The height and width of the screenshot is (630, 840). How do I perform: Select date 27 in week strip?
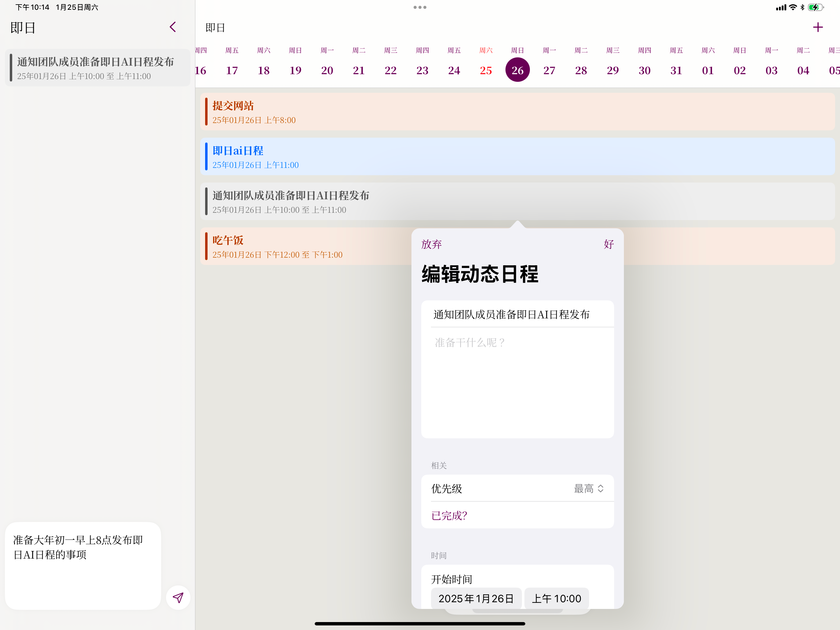[549, 70]
